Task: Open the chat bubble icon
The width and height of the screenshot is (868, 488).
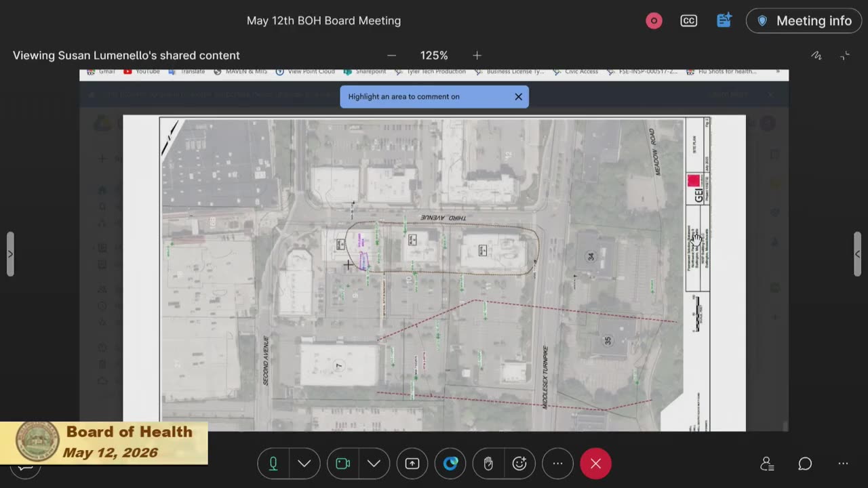Action: [x=805, y=464]
